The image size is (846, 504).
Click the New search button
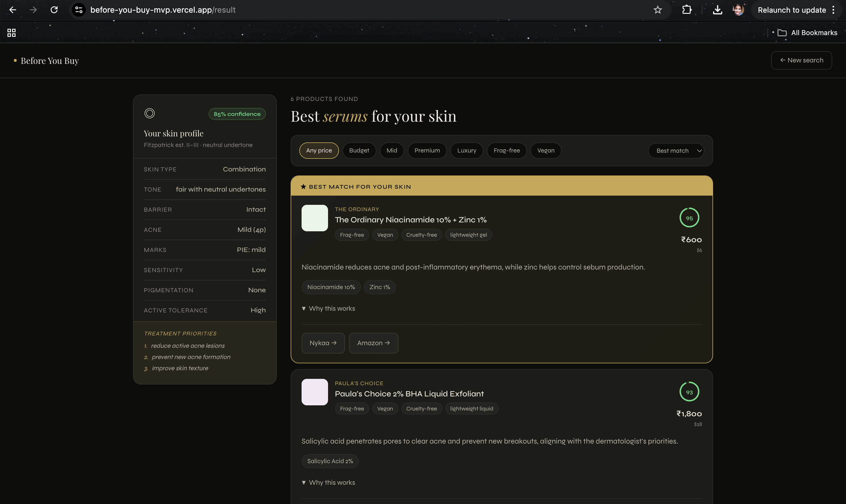pos(801,60)
